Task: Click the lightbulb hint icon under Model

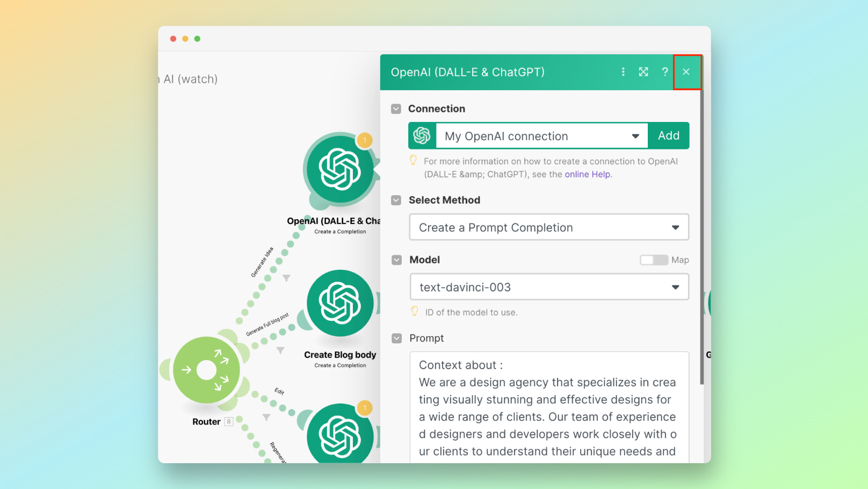Action: click(414, 311)
